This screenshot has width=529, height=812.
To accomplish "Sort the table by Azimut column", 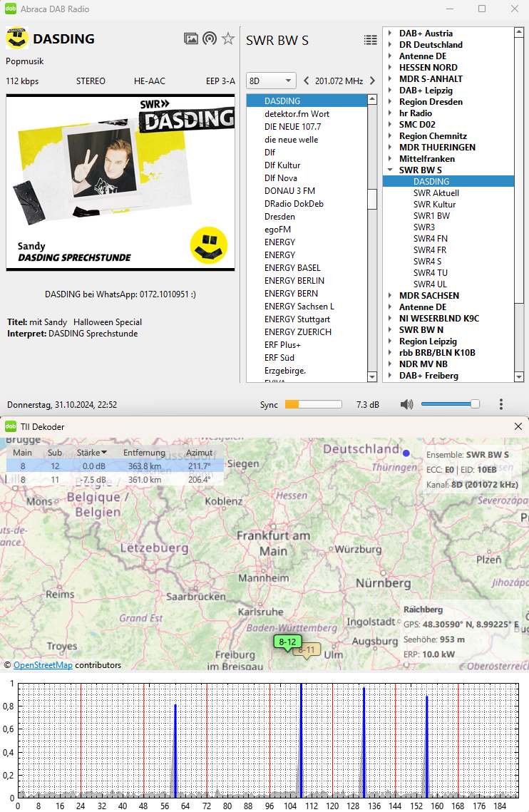I will pos(200,453).
